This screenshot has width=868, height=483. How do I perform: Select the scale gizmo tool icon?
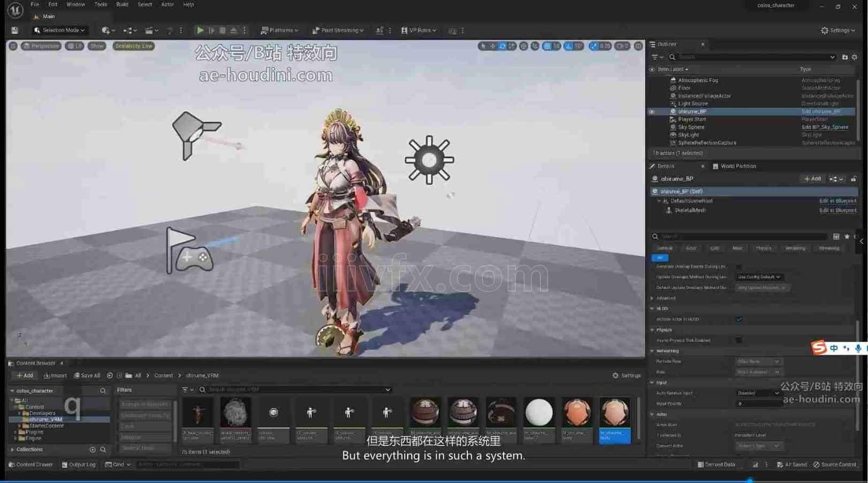pos(512,46)
